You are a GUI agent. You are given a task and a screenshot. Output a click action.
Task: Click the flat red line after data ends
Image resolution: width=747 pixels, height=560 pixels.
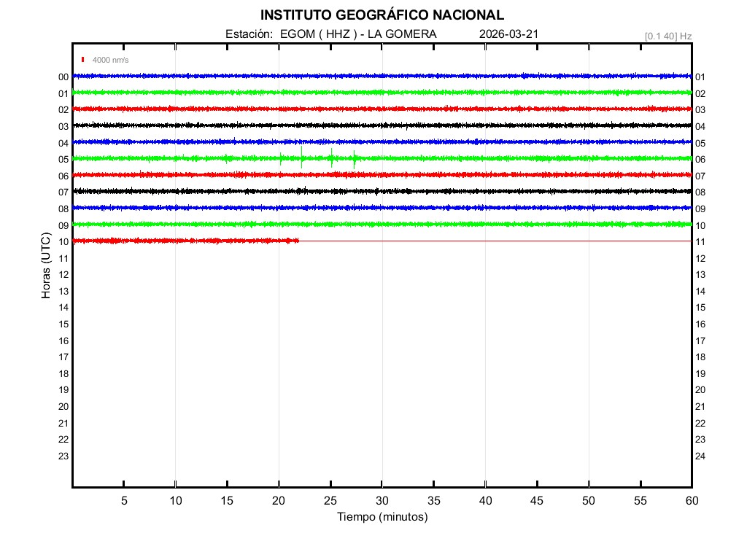pos(496,241)
